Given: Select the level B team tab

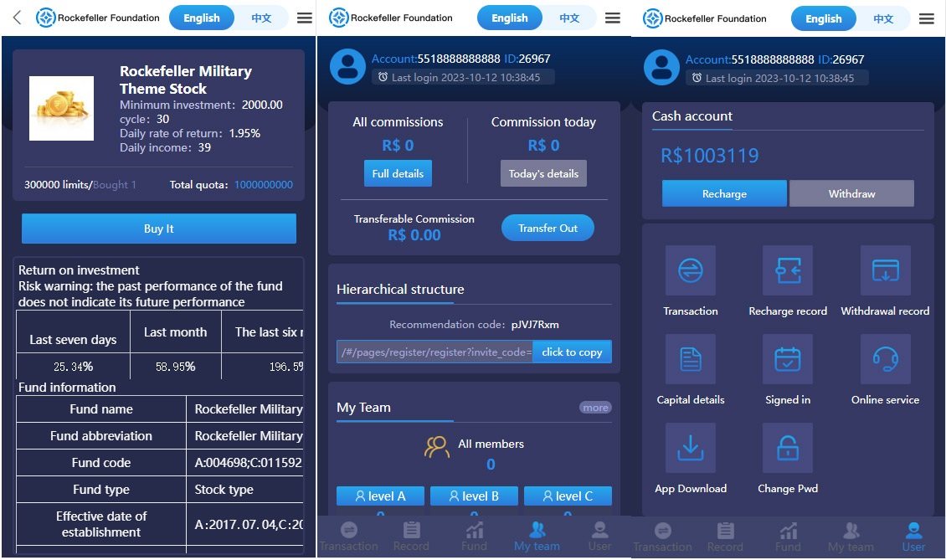Looking at the screenshot, I should 474,496.
